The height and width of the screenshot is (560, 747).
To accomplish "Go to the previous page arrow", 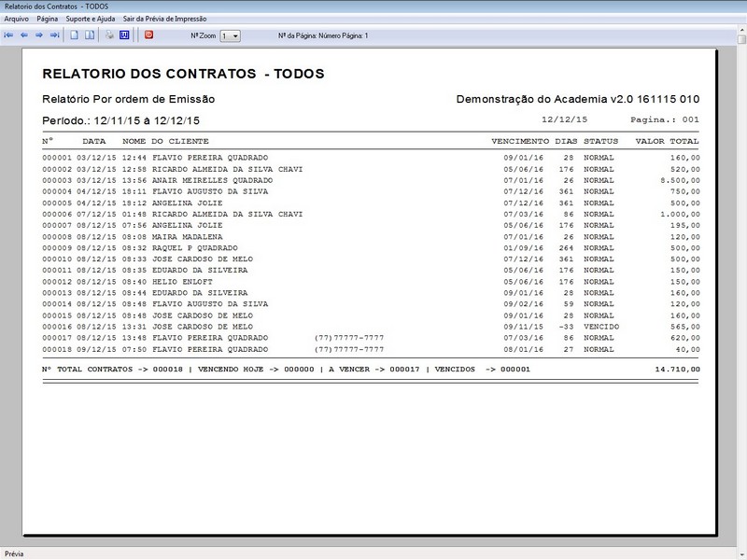I will [24, 35].
